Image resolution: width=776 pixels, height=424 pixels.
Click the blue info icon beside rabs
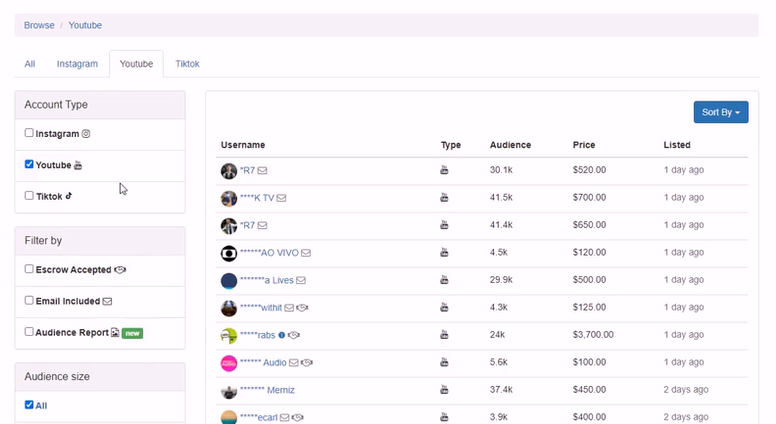point(282,335)
